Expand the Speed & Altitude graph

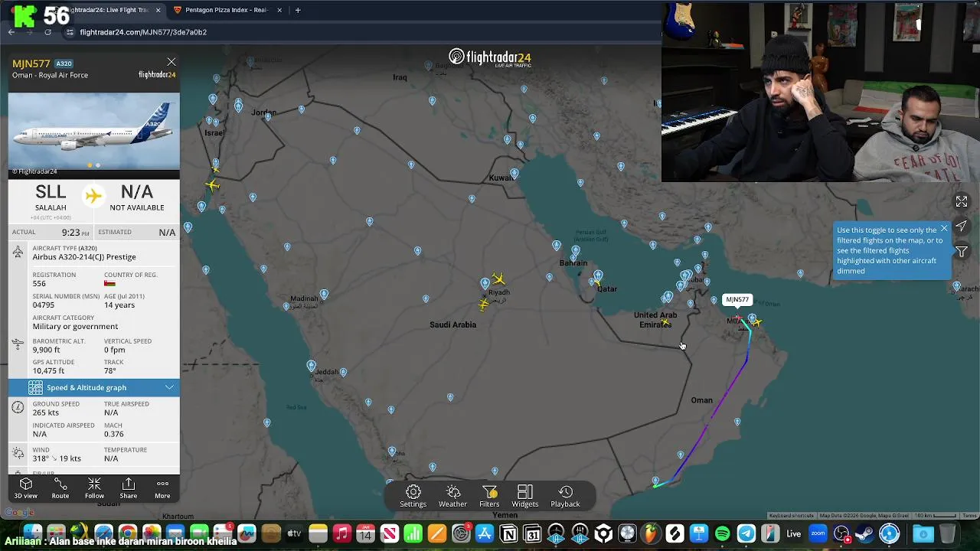point(94,387)
